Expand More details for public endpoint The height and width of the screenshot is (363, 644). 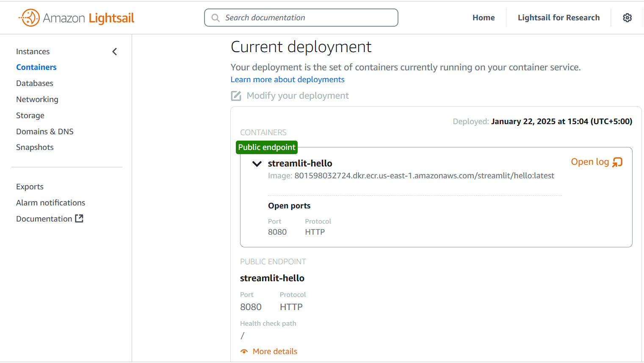(x=275, y=352)
